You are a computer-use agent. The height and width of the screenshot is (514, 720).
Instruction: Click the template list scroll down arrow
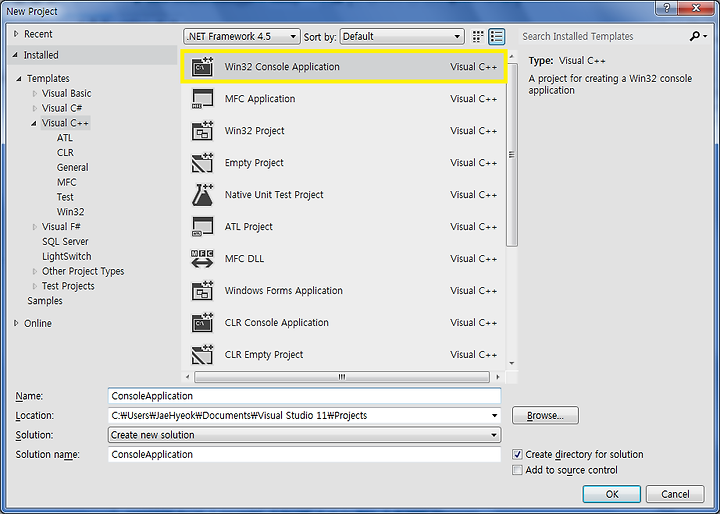coord(512,363)
